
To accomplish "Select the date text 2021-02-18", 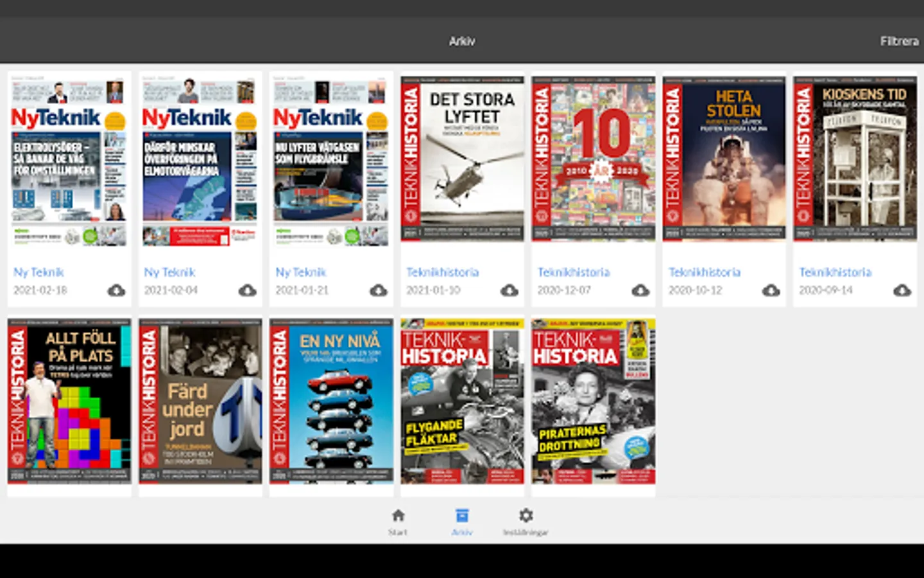I will tap(40, 290).
